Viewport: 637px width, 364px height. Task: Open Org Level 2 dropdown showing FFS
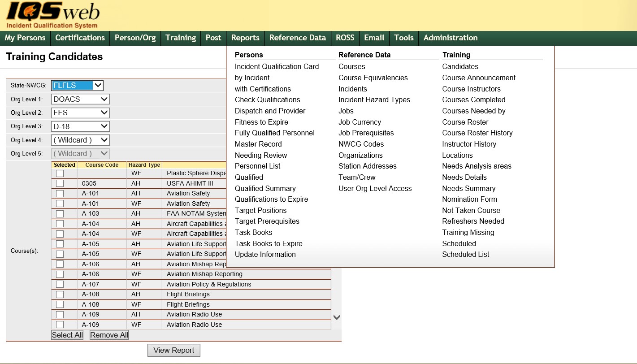80,113
